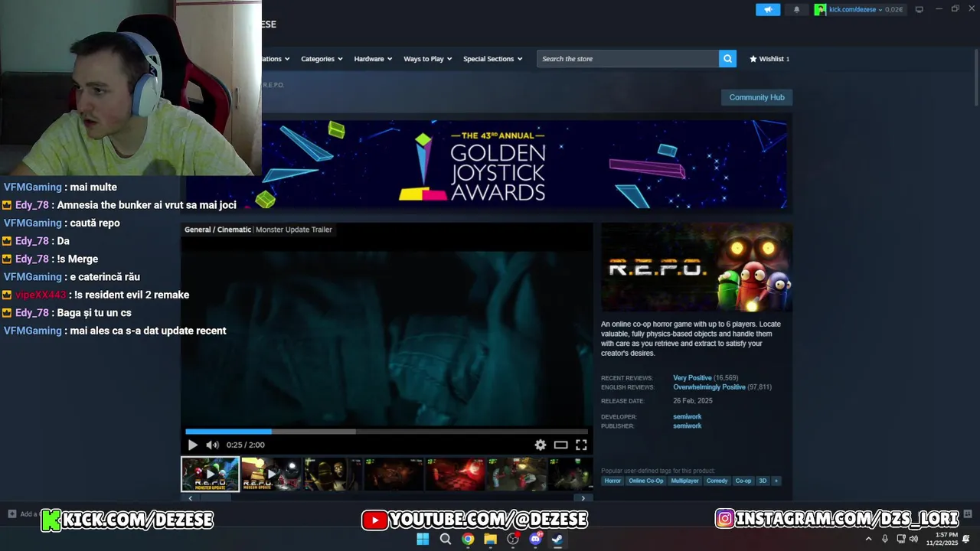Open the Steam notifications bell
The height and width of the screenshot is (551, 980).
(x=796, y=9)
